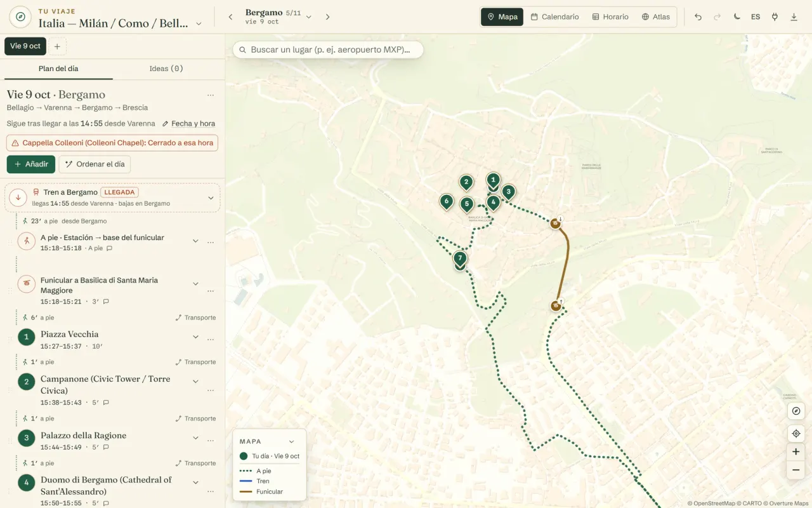Go to the previous stop with left arrow

pos(230,17)
